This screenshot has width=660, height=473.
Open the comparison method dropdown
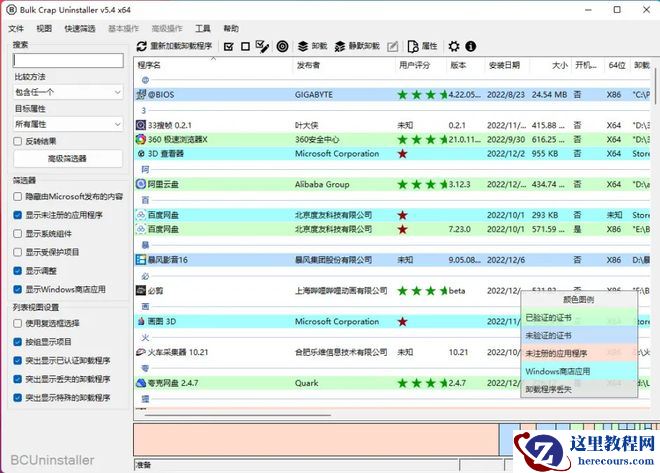(68, 92)
